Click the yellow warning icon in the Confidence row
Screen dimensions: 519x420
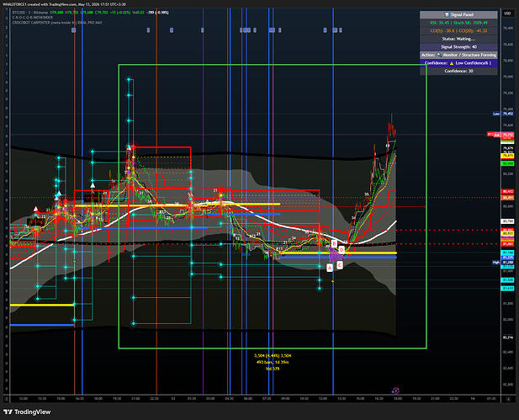pyautogui.click(x=452, y=63)
